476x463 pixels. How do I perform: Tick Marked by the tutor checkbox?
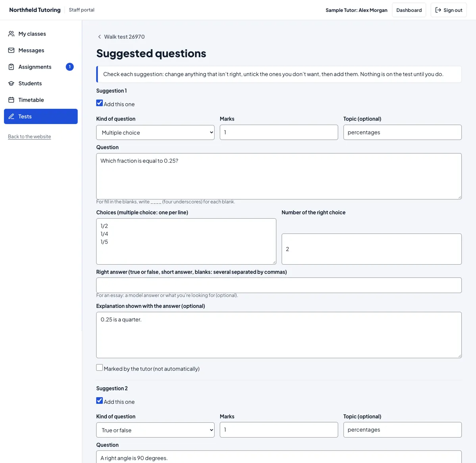[100, 368]
